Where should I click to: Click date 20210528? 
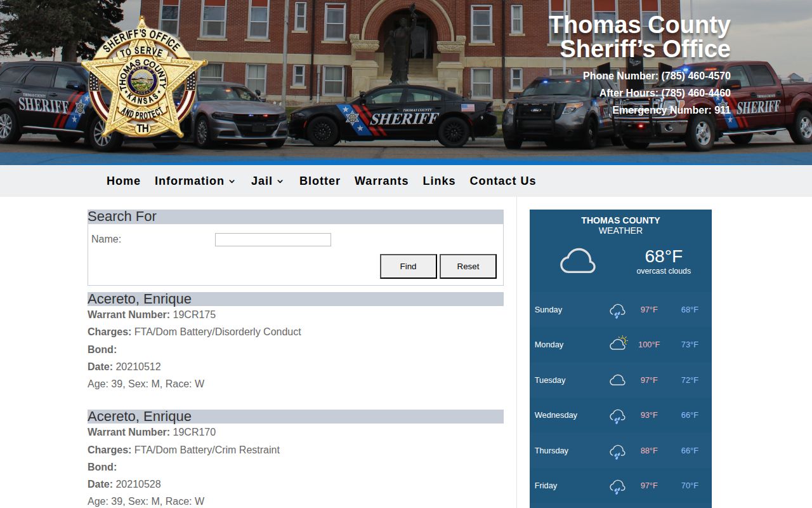tap(138, 484)
